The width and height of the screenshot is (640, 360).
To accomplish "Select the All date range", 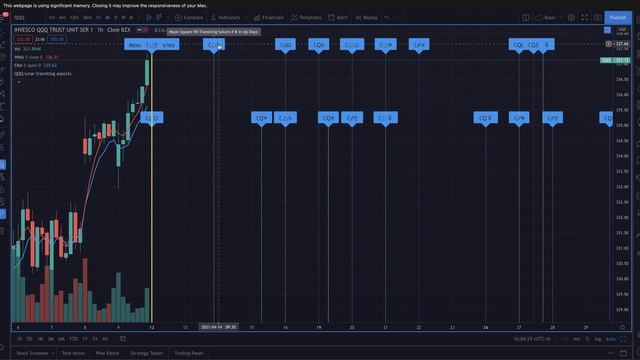I will [105, 339].
